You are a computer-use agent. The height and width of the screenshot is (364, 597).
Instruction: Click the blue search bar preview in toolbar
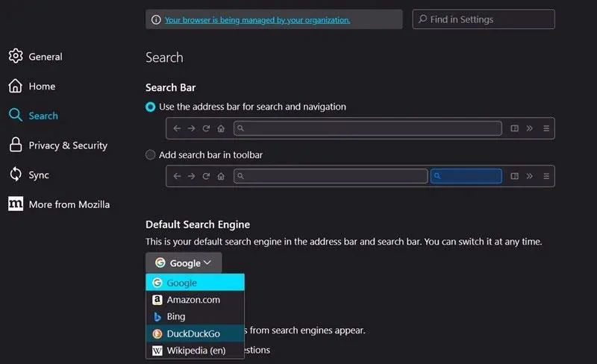(466, 176)
